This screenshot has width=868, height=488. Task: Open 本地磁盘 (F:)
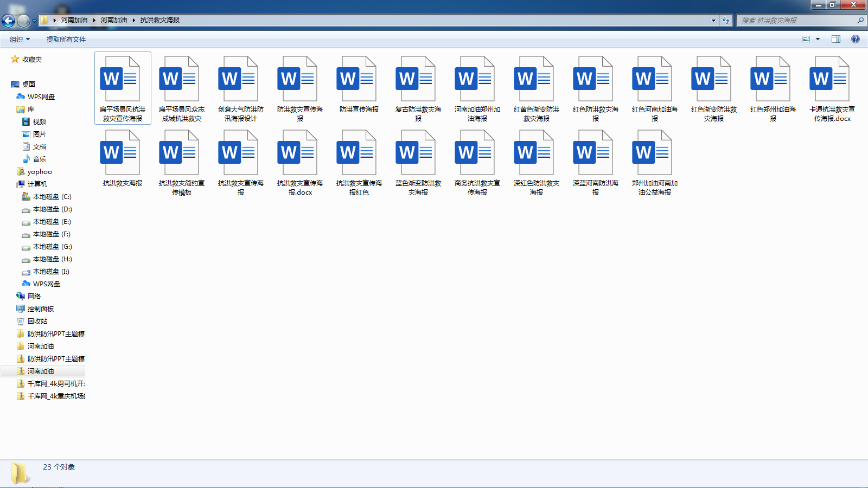(52, 234)
